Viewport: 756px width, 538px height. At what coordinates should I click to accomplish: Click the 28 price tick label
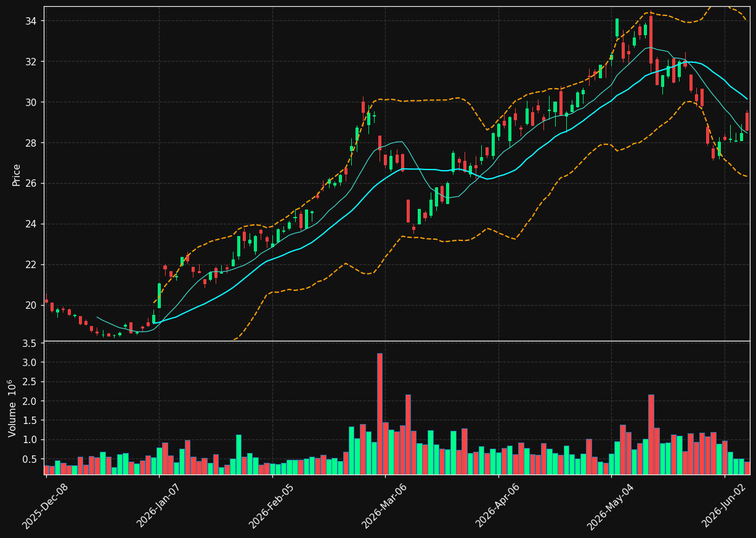pyautogui.click(x=31, y=143)
